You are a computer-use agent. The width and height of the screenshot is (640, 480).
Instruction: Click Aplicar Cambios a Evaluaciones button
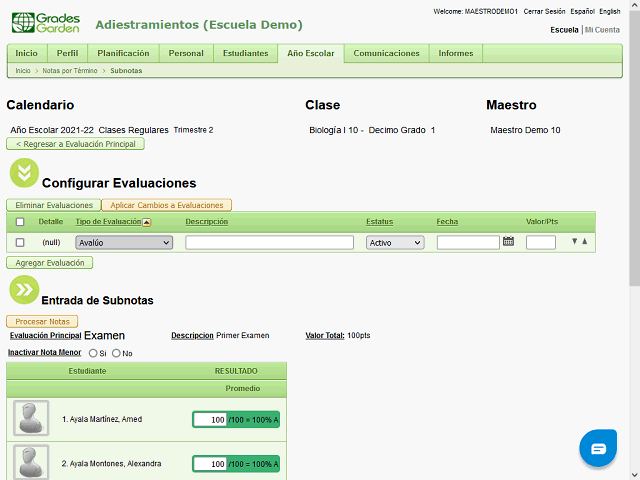tap(166, 205)
